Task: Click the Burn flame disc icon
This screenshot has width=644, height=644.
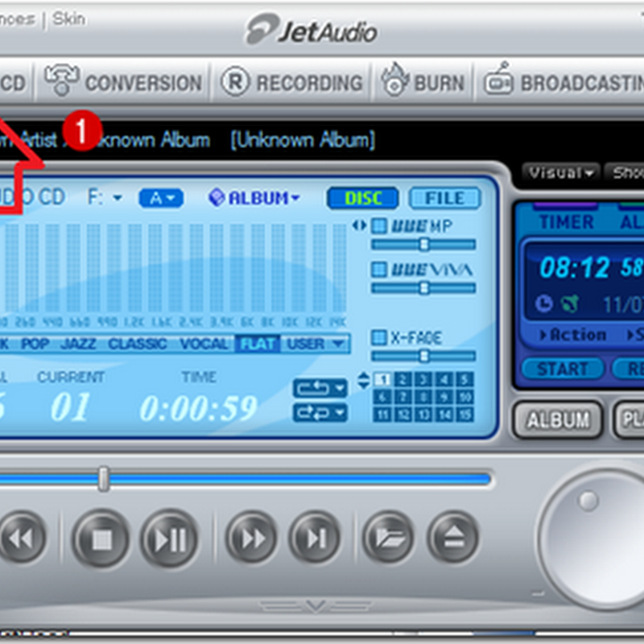Action: point(394,80)
